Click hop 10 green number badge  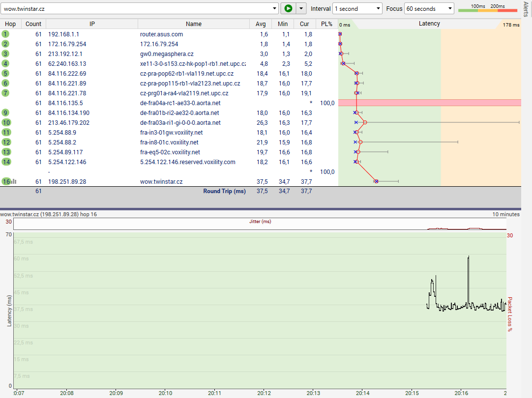[6, 122]
